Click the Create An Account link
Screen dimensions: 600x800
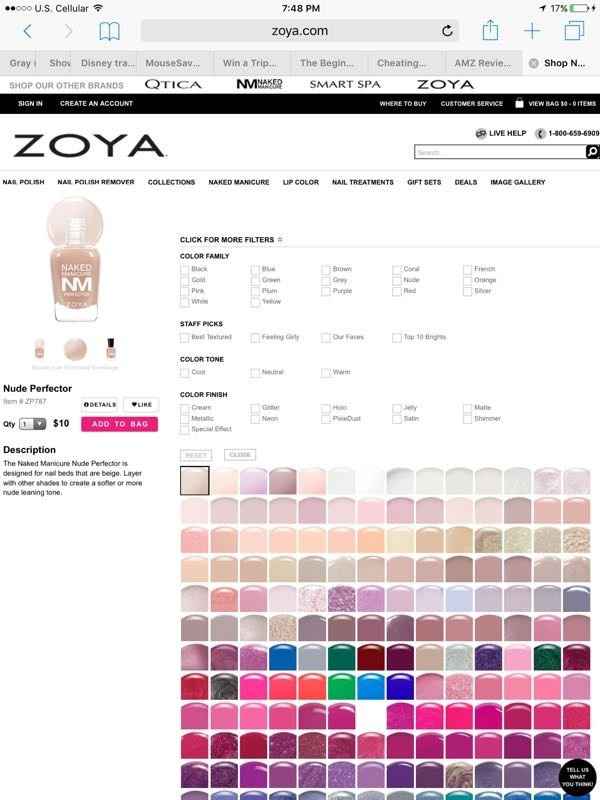point(96,104)
